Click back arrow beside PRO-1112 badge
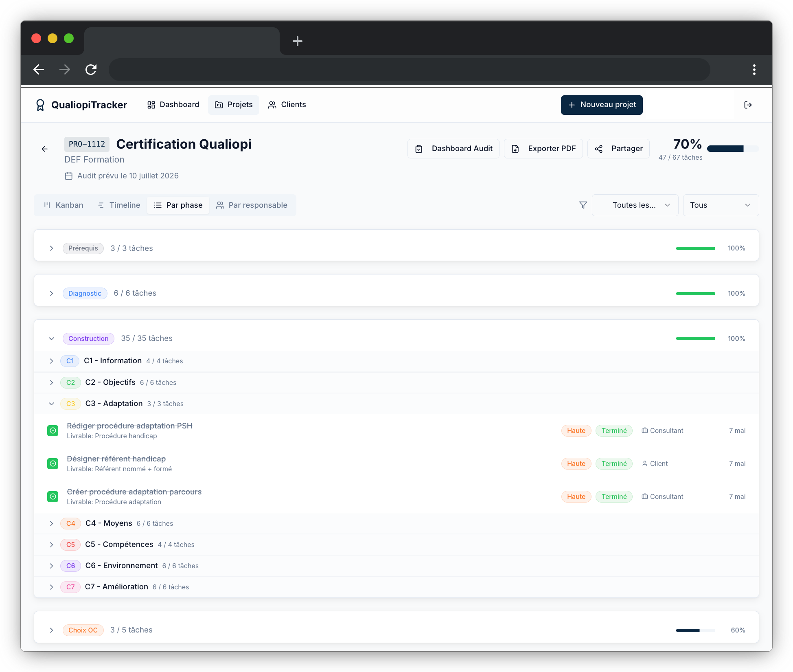 tap(45, 149)
